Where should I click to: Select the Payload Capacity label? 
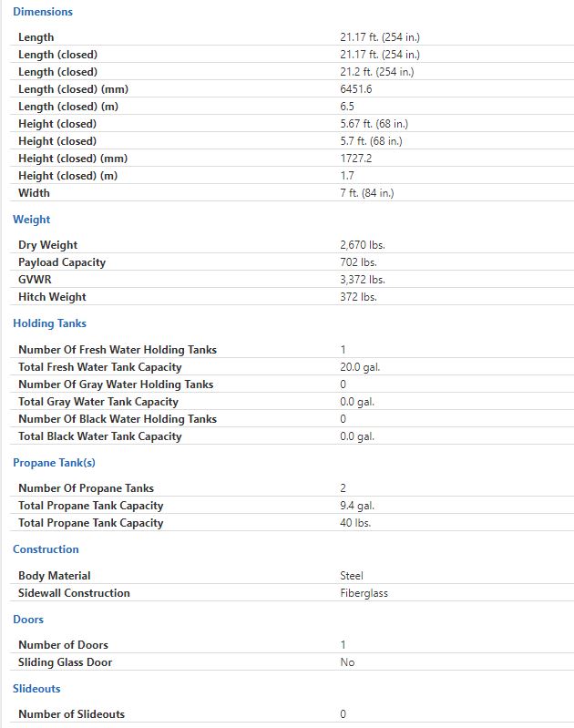[62, 262]
